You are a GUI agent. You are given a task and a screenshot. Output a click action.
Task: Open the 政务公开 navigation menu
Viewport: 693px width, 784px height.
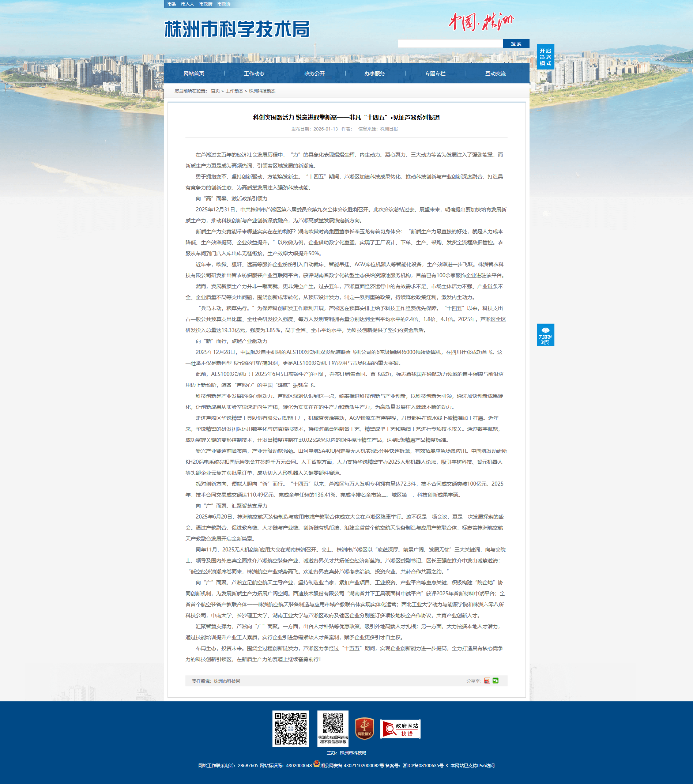pos(314,73)
